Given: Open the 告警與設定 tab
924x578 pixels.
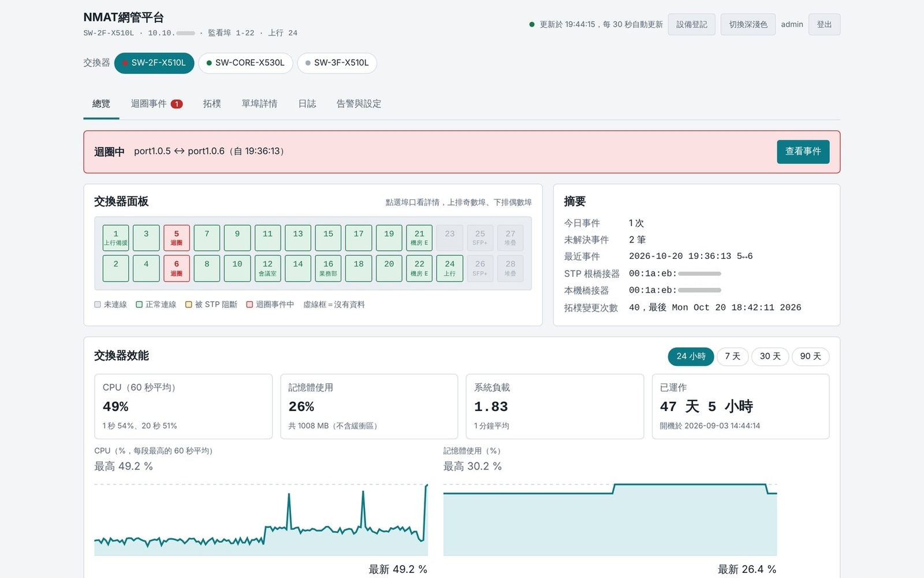Looking at the screenshot, I should [359, 104].
